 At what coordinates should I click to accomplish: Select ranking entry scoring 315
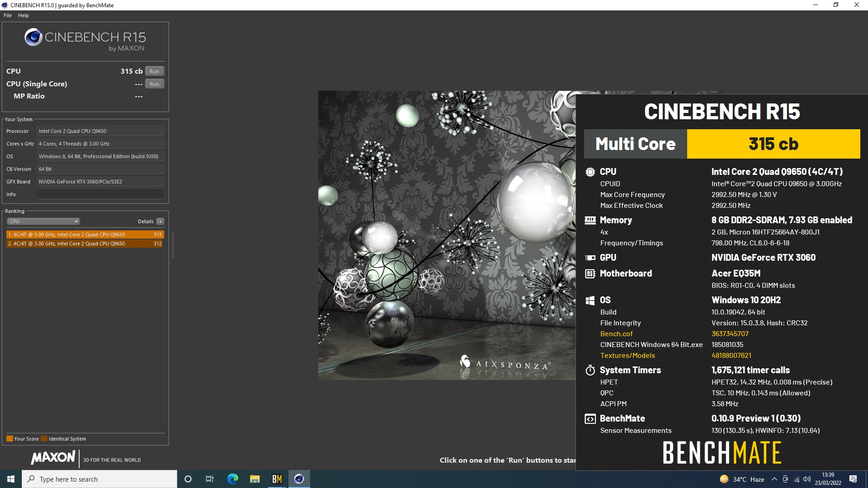(x=85, y=235)
